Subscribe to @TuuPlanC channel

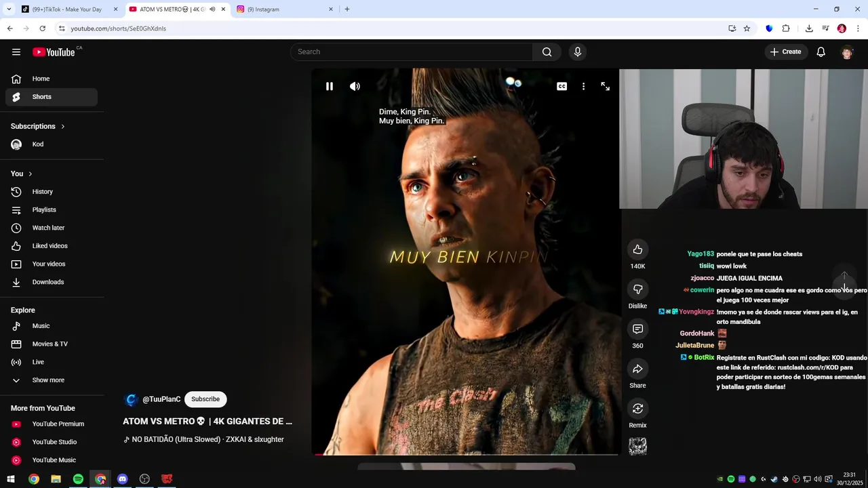pos(205,399)
